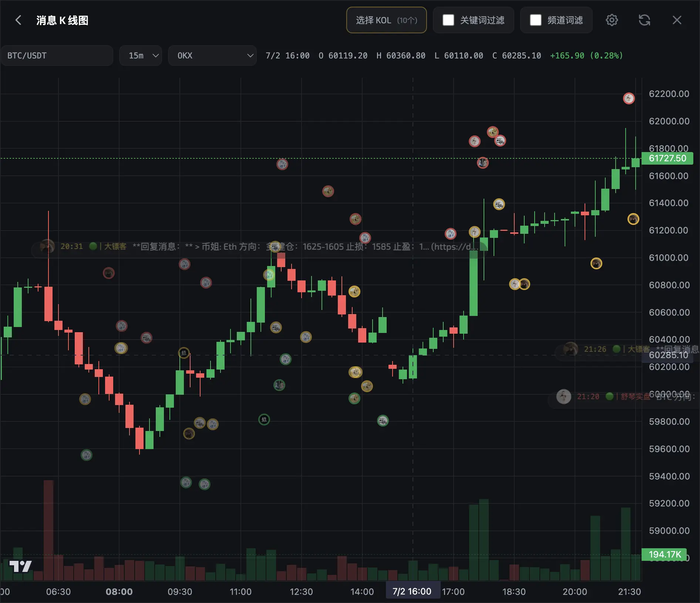Click the H 60360.80 high value

[x=401, y=55]
